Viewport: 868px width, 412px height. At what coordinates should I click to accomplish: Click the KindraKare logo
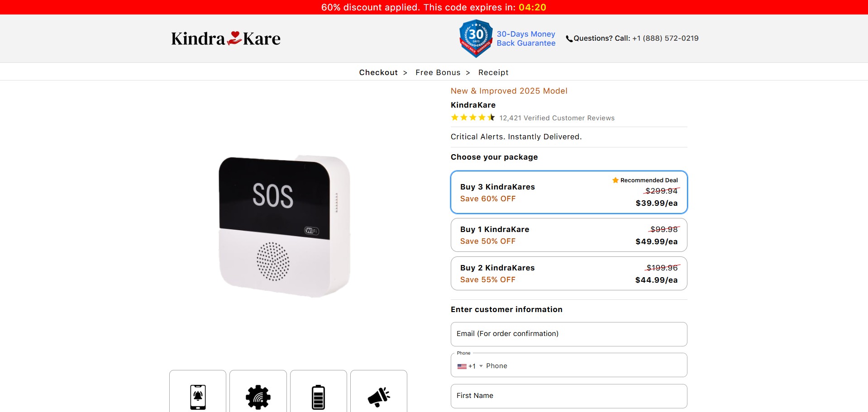tap(226, 38)
